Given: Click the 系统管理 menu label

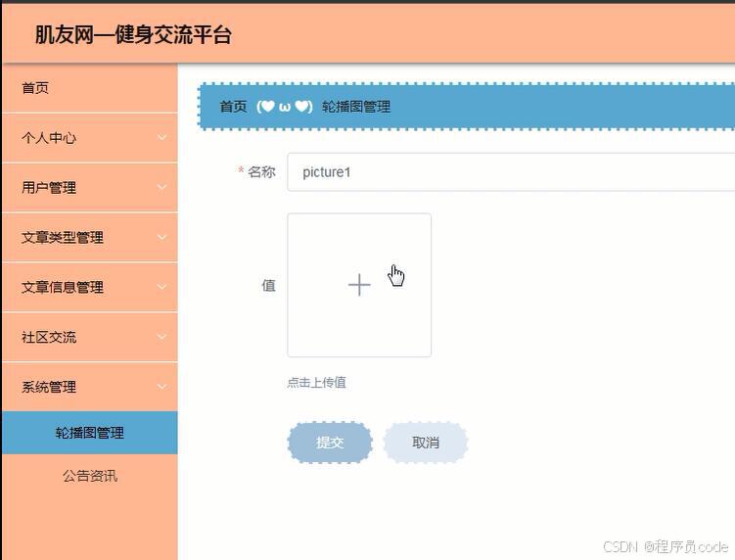Looking at the screenshot, I should pyautogui.click(x=49, y=387).
